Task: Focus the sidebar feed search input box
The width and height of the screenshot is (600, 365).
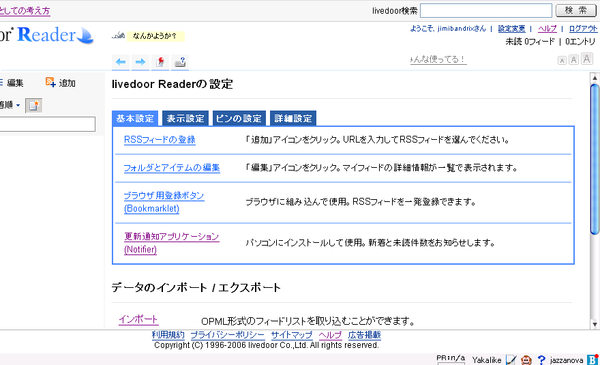Action: [x=47, y=124]
